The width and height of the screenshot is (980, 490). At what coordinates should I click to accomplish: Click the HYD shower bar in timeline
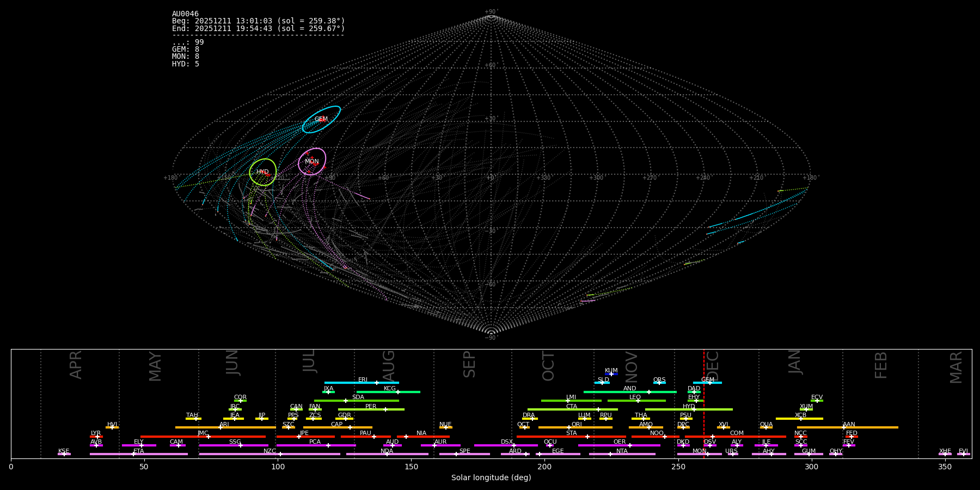pos(689,409)
